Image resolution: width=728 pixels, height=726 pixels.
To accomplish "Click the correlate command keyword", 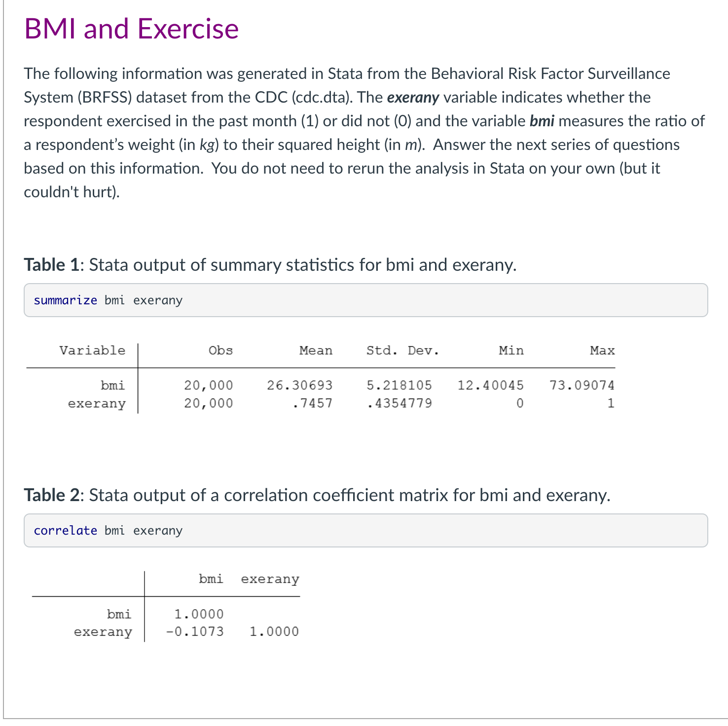I will (65, 531).
